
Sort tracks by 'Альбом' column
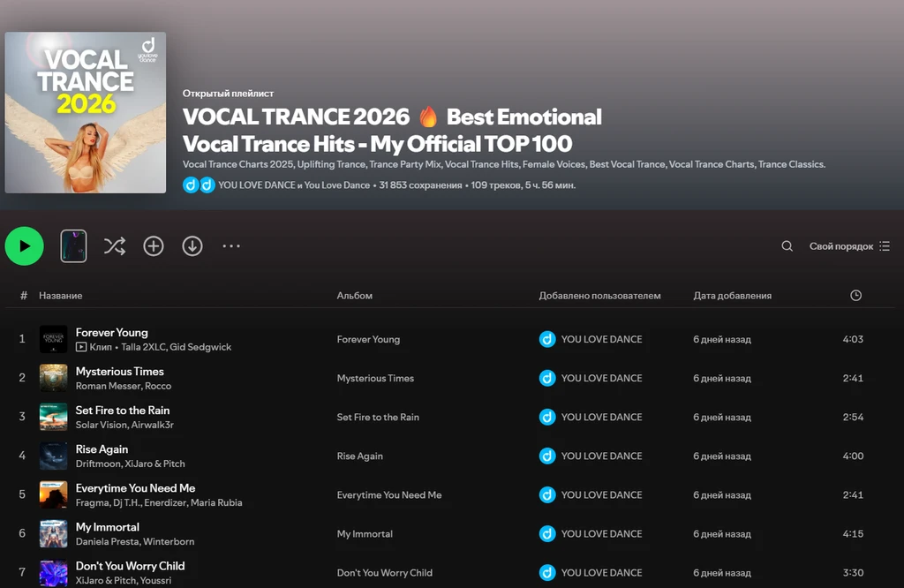coord(355,296)
